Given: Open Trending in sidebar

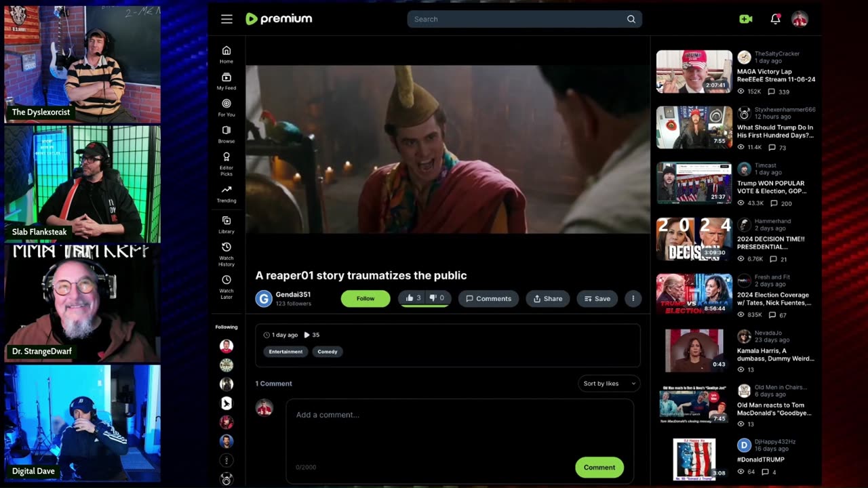Looking at the screenshot, I should click(x=226, y=194).
